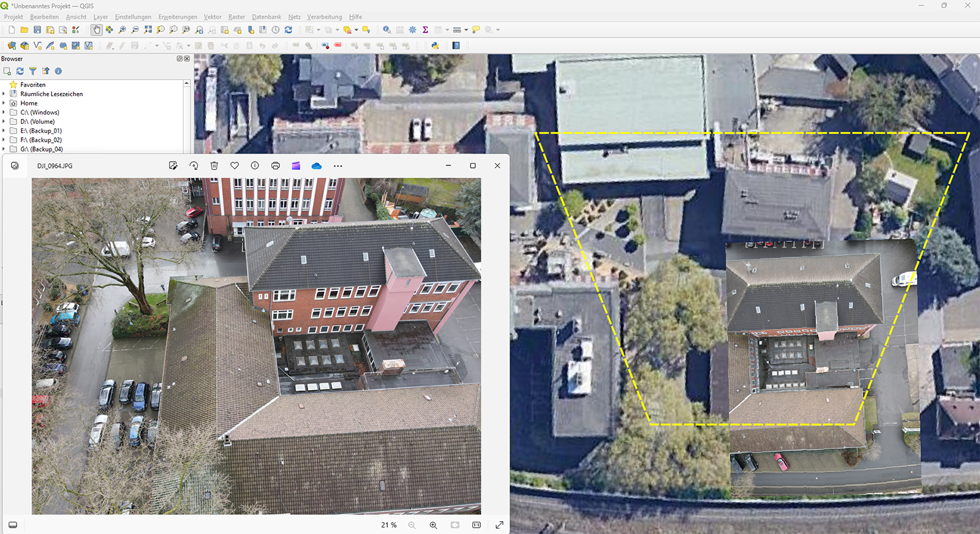Toggle the filmstrip view in photo viewer
Viewport: 980px width, 534px height.
tap(13, 525)
